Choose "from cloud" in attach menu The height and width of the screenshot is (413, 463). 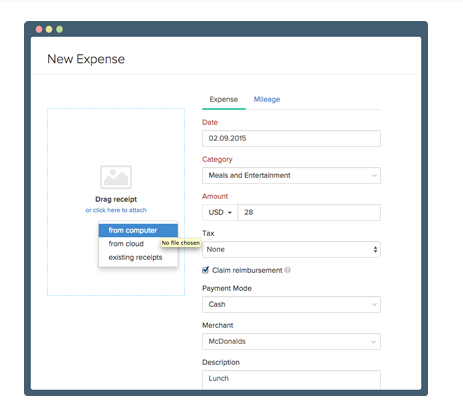coord(126,244)
